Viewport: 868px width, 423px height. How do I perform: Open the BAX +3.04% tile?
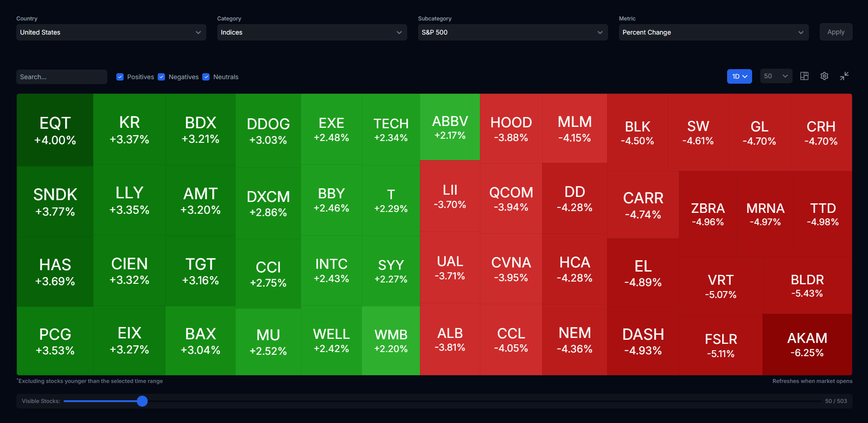200,341
